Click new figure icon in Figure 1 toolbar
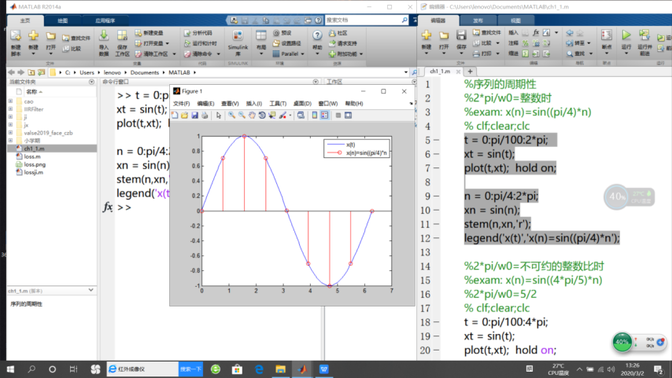The width and height of the screenshot is (672, 378). (174, 115)
